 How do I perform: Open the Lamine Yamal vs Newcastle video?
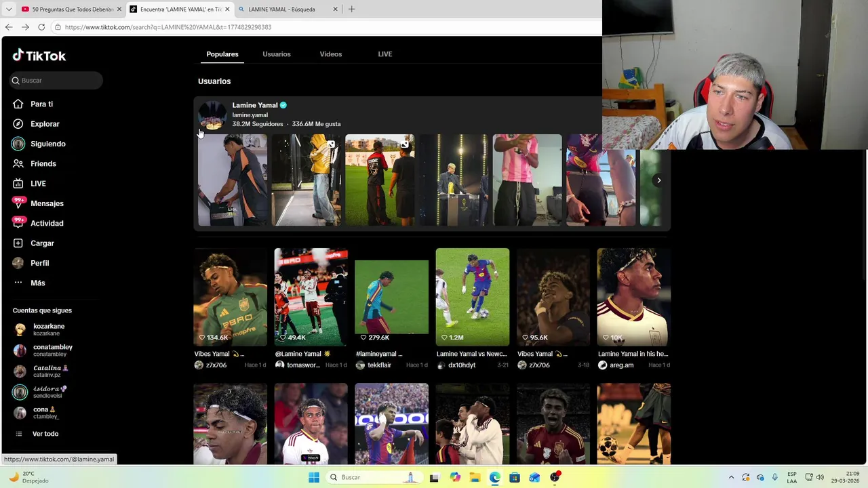click(473, 297)
